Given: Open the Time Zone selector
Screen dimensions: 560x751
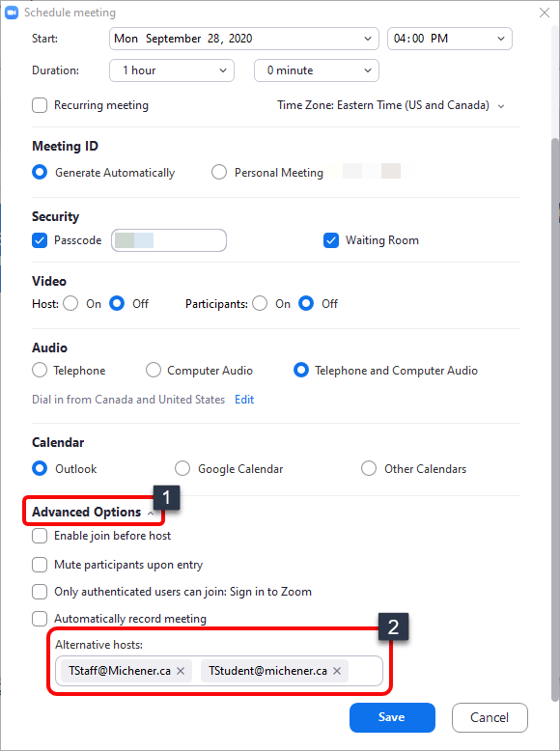Looking at the screenshot, I should 390,105.
